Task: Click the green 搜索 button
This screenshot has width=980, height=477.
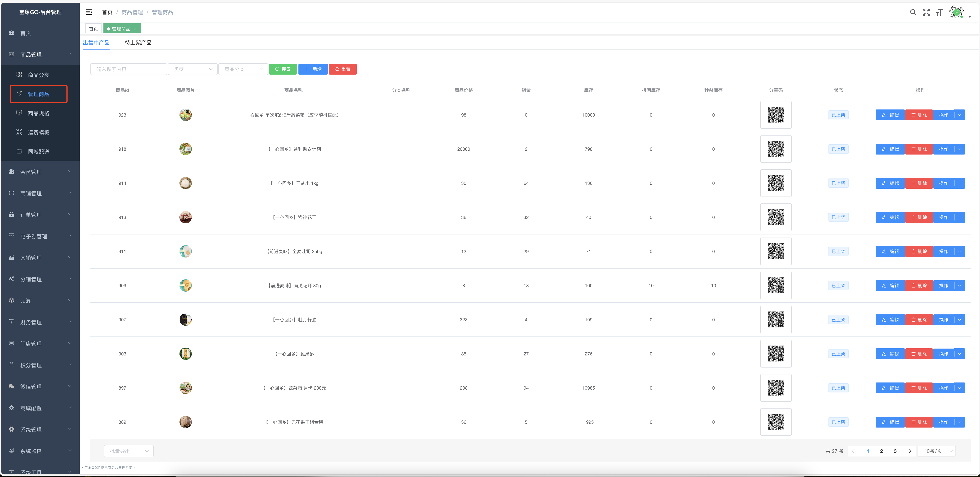Action: [x=283, y=69]
